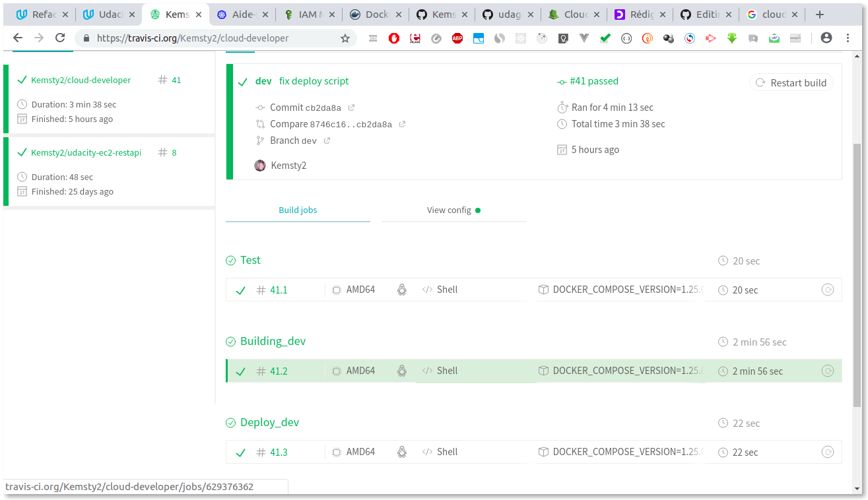Viewport: 868px width, 500px height.
Task: Open build number 41 in sidebar
Action: (170, 80)
